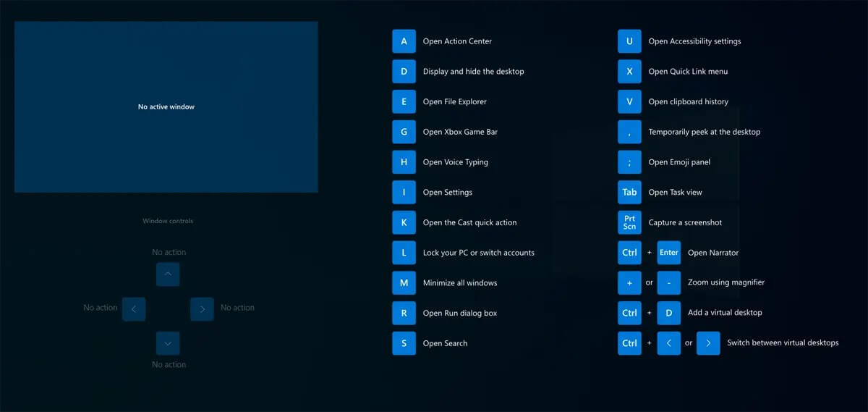Click the R key for Run dialog box

tap(404, 313)
